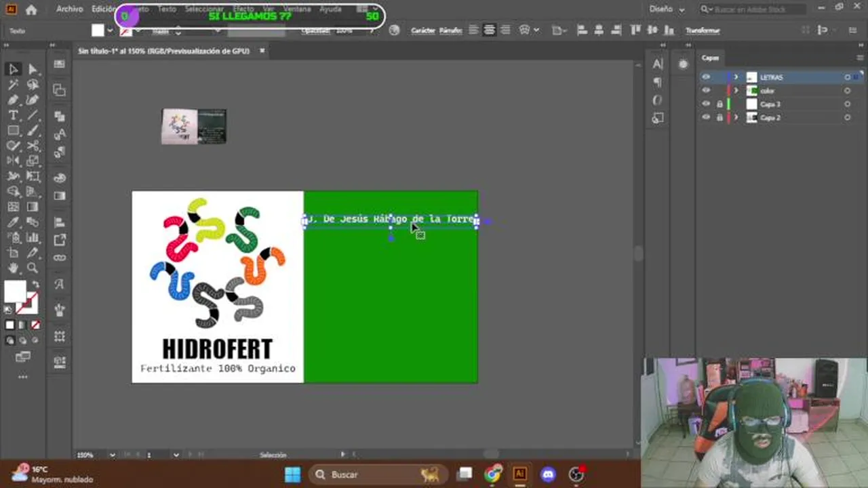868x488 pixels.
Task: Unlock the Capa 3 layer
Action: (x=719, y=104)
